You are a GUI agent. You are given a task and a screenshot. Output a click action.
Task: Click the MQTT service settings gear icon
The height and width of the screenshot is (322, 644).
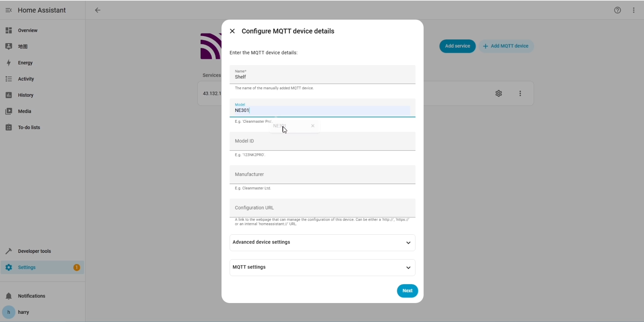pos(499,93)
